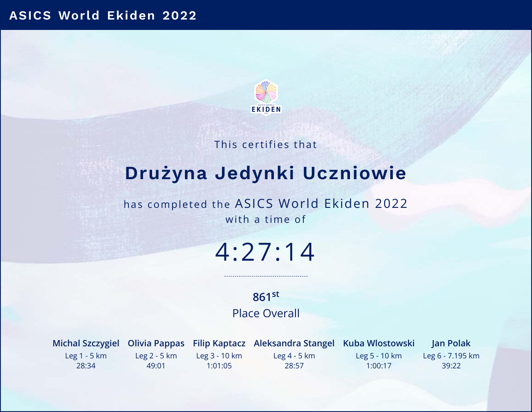
Task: Click runner name Olivia Pappas
Action: 156,343
